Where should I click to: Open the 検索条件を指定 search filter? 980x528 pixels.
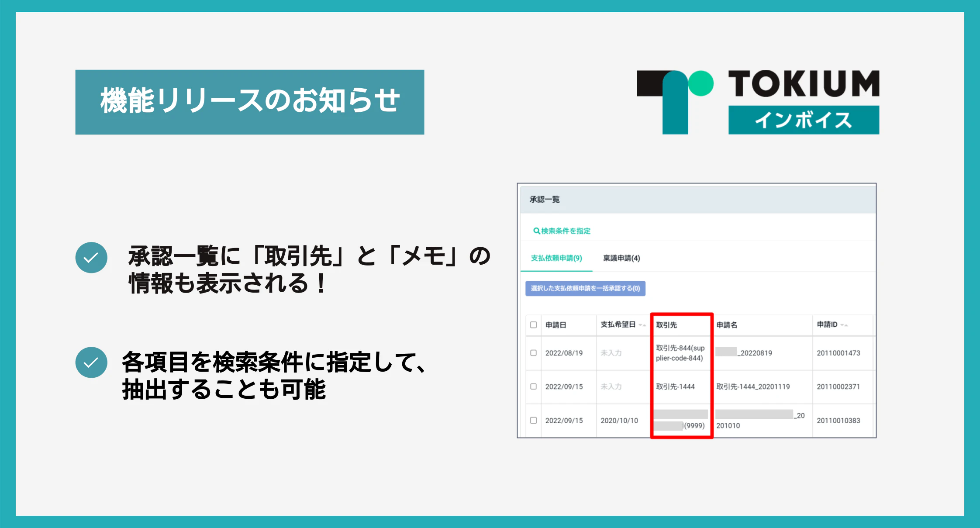click(x=566, y=231)
